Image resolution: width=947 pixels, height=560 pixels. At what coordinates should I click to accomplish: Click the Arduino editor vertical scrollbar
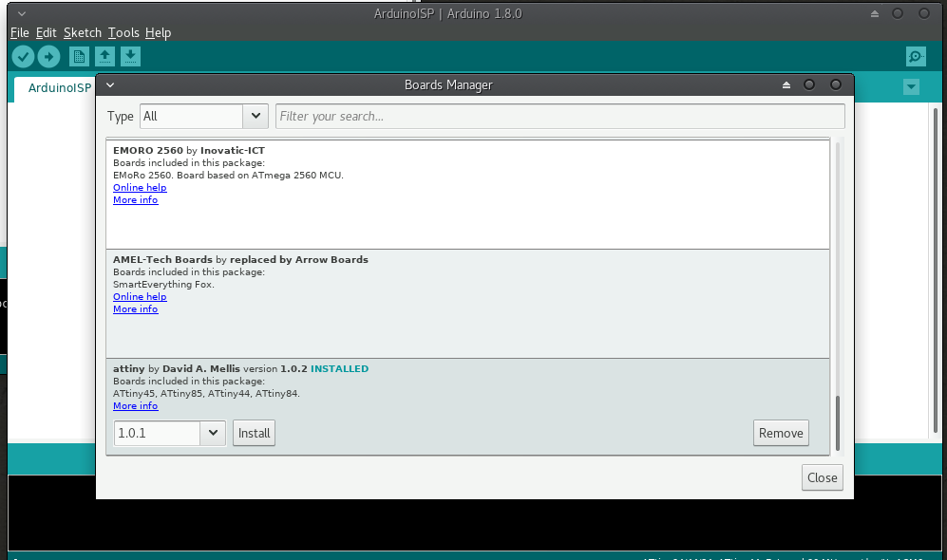tap(936, 271)
